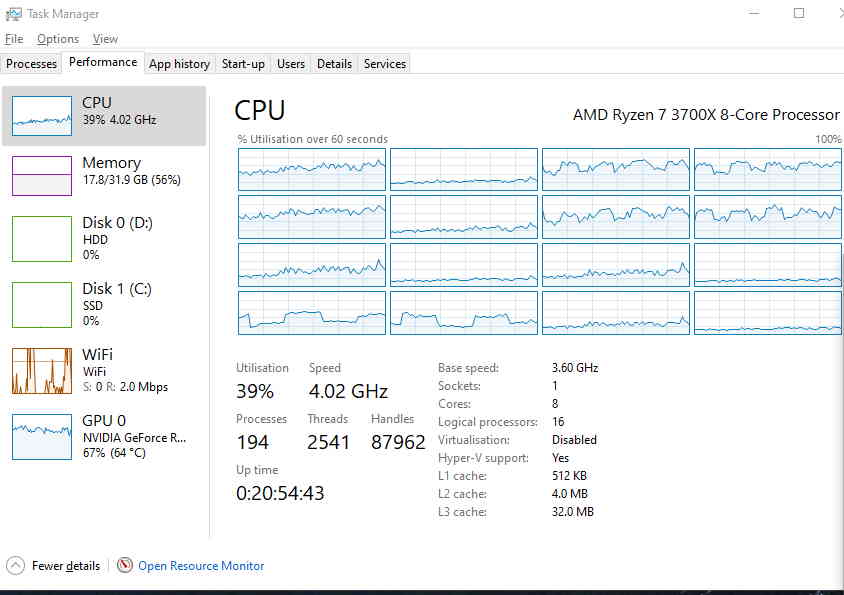Open the Details tab
Screen dimensions: 844x595
tap(334, 64)
